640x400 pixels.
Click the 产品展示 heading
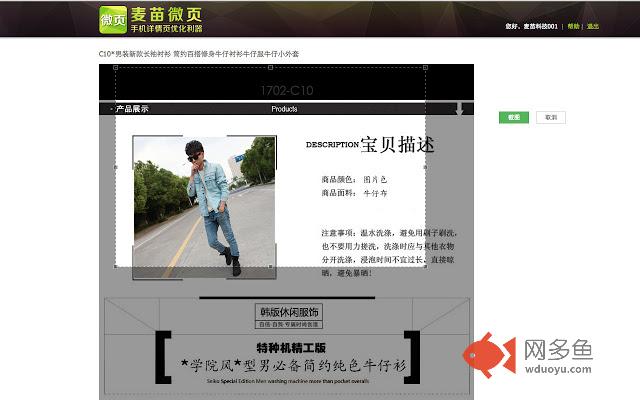coord(132,109)
